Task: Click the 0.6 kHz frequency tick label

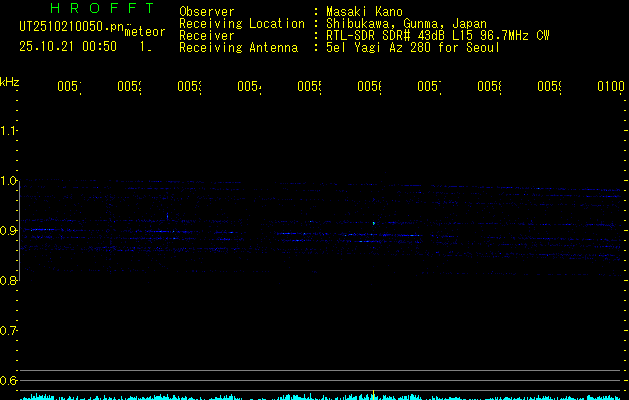Action: [x=8, y=380]
